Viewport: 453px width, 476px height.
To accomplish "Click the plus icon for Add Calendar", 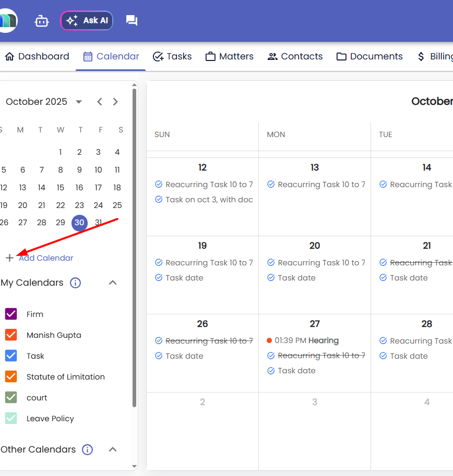I will [x=10, y=258].
